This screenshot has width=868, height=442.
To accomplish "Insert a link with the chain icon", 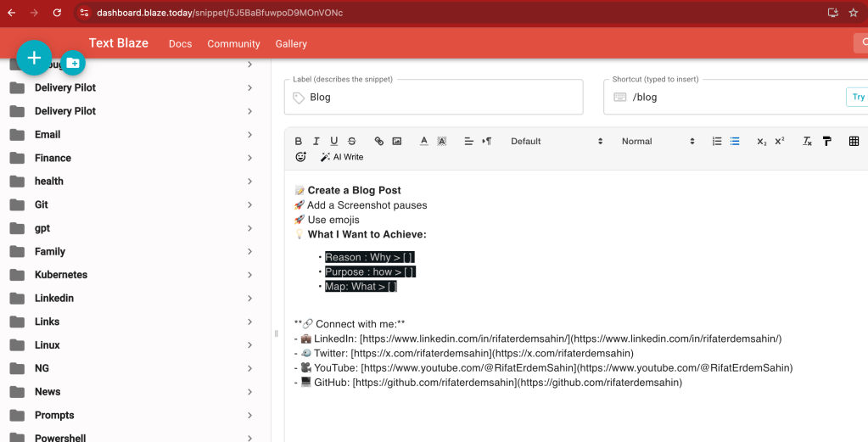I will point(379,141).
